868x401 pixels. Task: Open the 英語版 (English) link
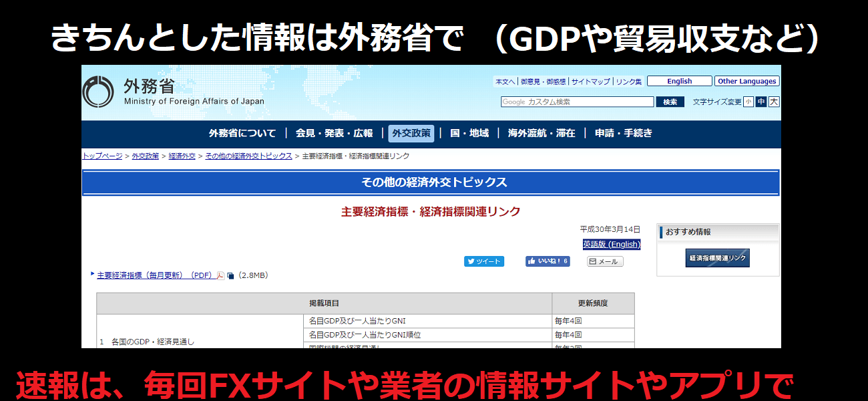click(611, 244)
